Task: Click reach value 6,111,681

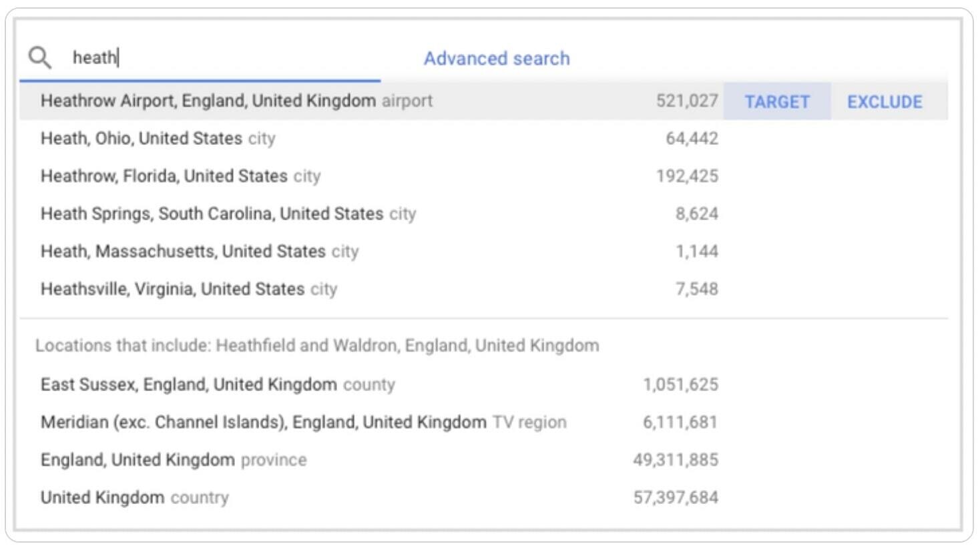Action: (680, 423)
